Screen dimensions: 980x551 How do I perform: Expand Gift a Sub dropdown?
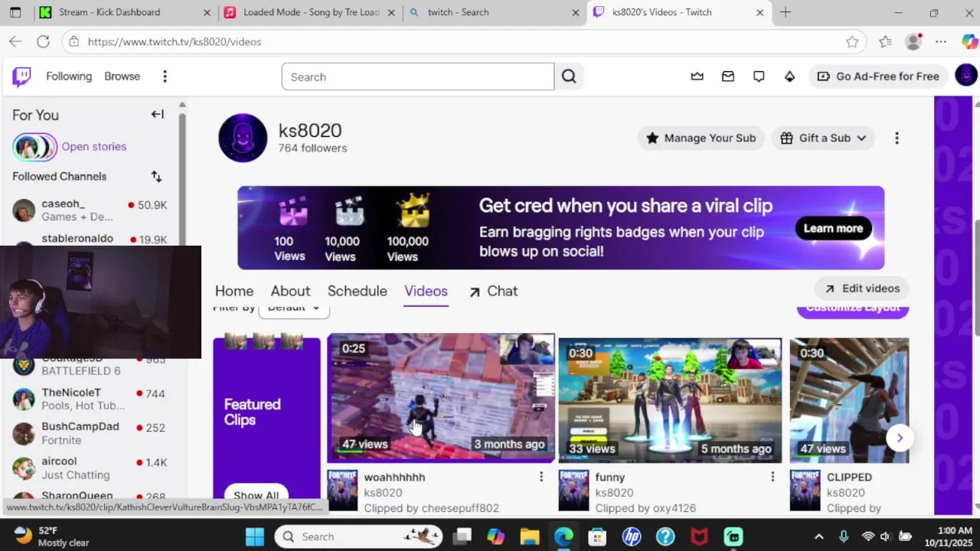[x=823, y=138]
